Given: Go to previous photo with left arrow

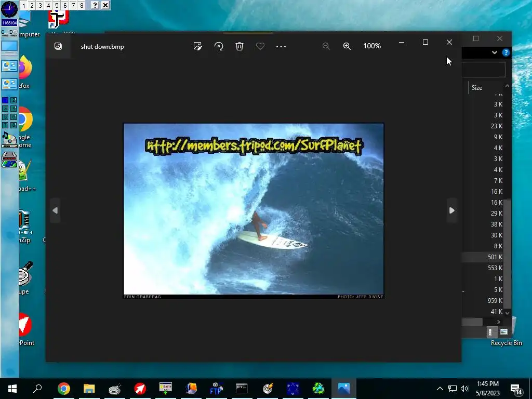Looking at the screenshot, I should (x=55, y=210).
